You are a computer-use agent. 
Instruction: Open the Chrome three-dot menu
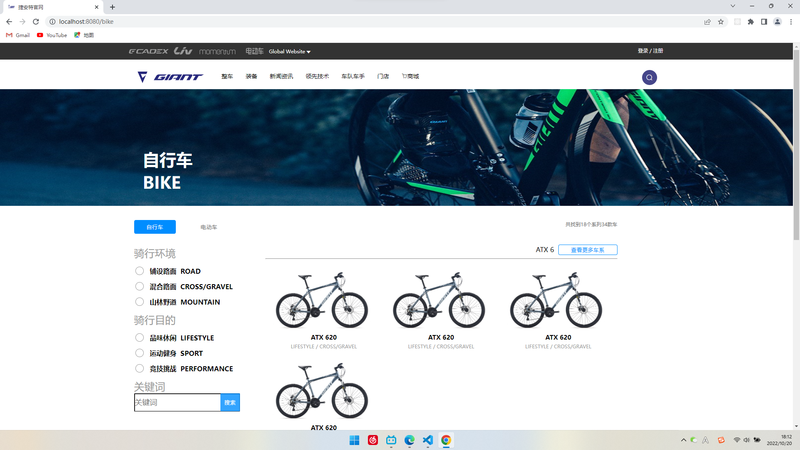pos(791,21)
